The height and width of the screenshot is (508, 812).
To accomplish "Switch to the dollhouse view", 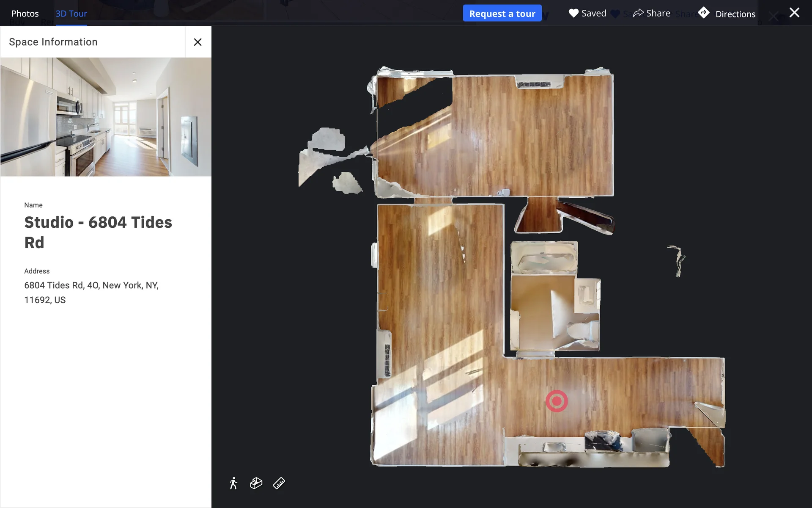I will click(x=256, y=483).
